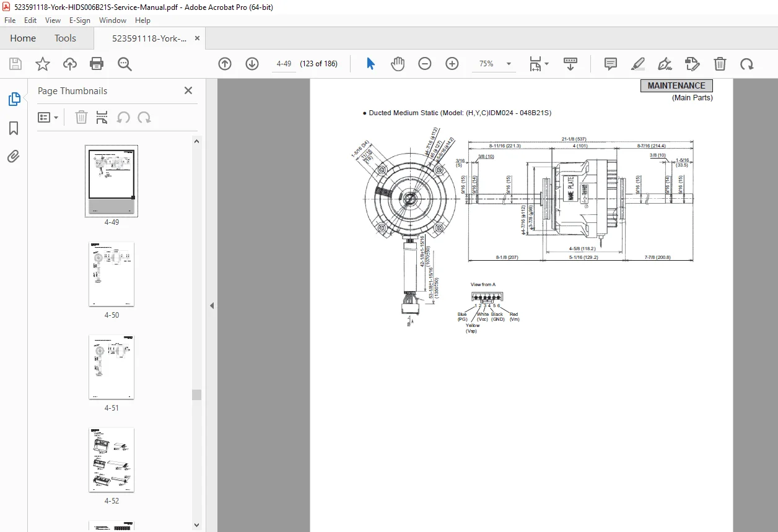This screenshot has width=778, height=532.
Task: Click the delete trash icon in toolbar
Action: [720, 64]
